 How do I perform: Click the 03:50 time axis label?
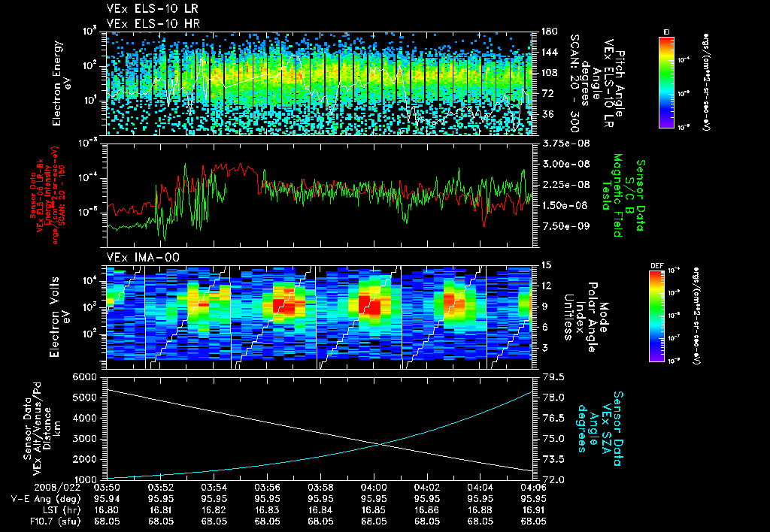[107, 488]
